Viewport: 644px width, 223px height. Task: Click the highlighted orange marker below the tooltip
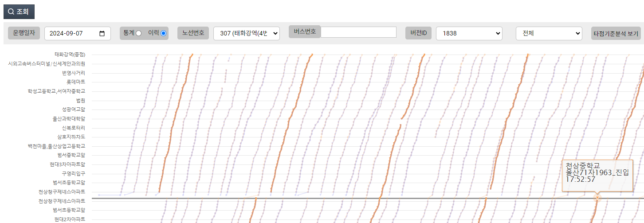click(597, 198)
